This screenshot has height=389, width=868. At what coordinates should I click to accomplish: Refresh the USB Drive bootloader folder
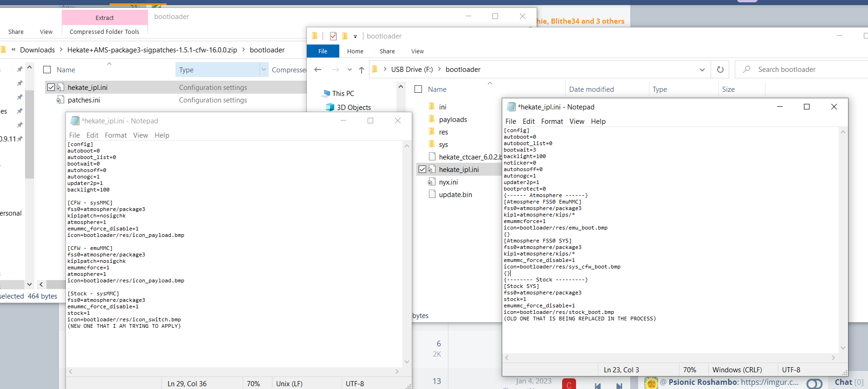pyautogui.click(x=720, y=70)
